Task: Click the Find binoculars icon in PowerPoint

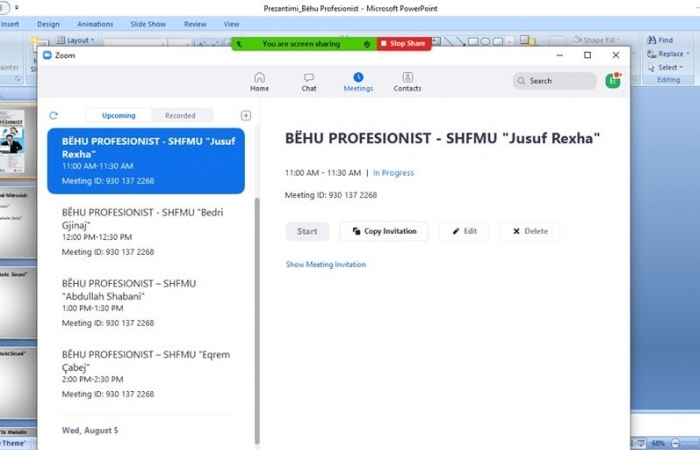Action: (651, 40)
